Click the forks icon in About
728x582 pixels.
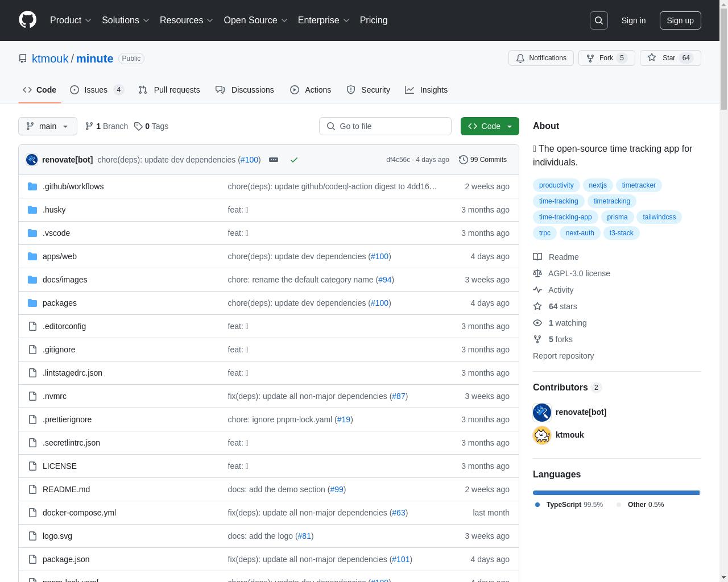537,339
